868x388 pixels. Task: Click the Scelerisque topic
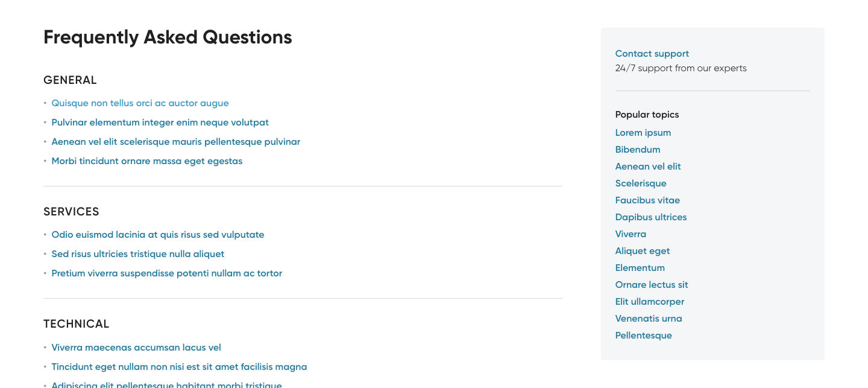click(x=640, y=183)
